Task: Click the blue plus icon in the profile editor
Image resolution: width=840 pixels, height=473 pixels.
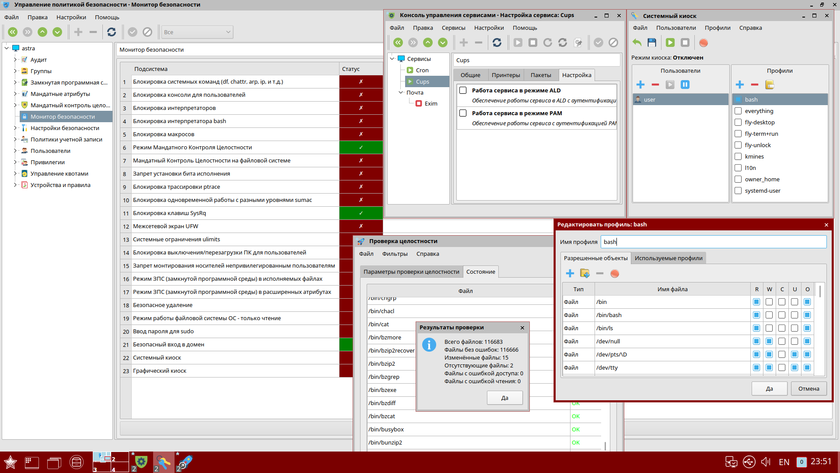Action: pyautogui.click(x=570, y=273)
